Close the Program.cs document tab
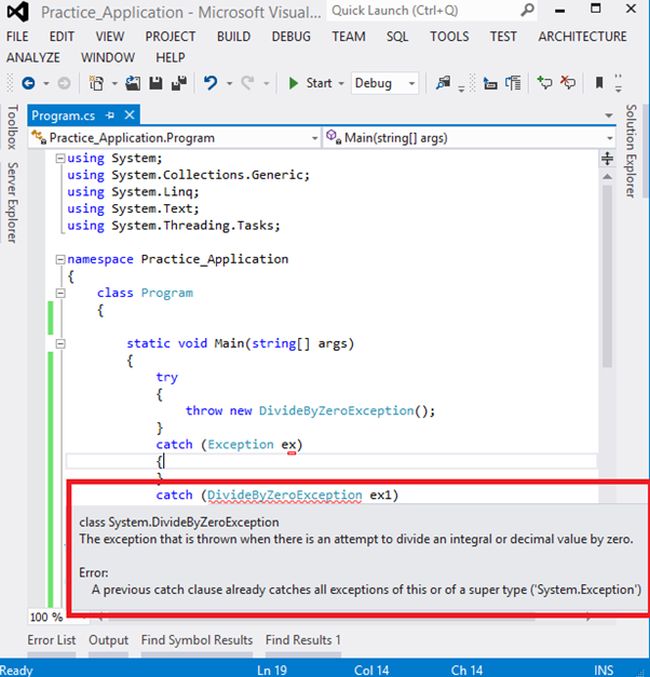 tap(129, 115)
